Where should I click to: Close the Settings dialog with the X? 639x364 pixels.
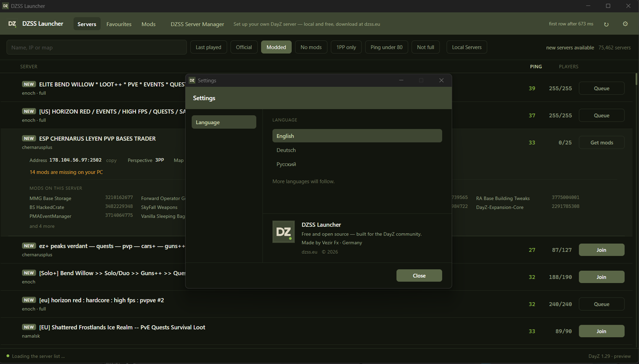441,80
